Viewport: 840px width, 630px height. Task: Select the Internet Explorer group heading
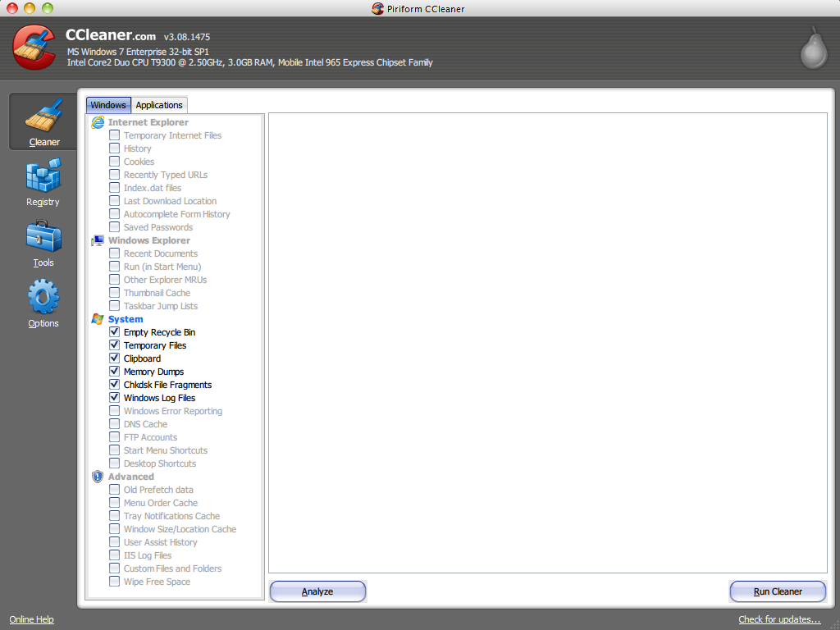tap(148, 122)
